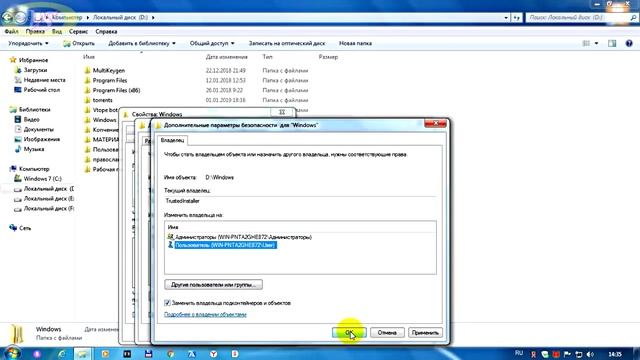Screen dimensions: 640x360
Task: Open the address bar history dropdown
Action: point(506,18)
